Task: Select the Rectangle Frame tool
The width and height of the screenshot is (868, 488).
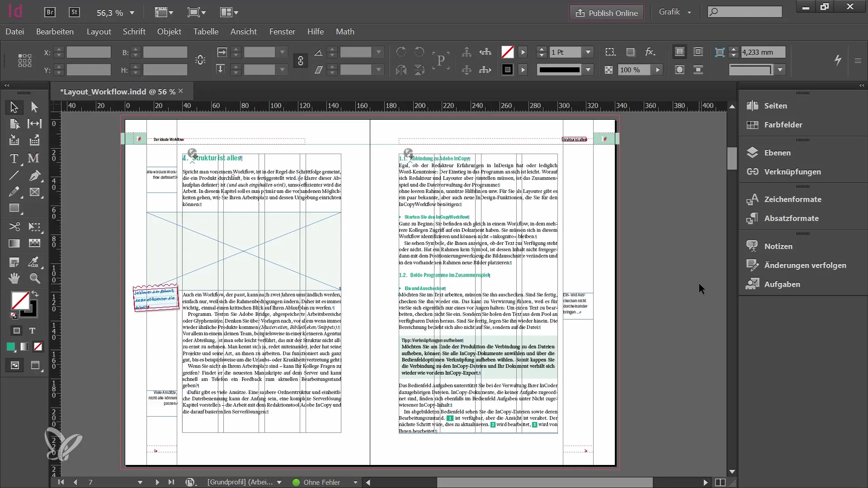Action: (34, 192)
